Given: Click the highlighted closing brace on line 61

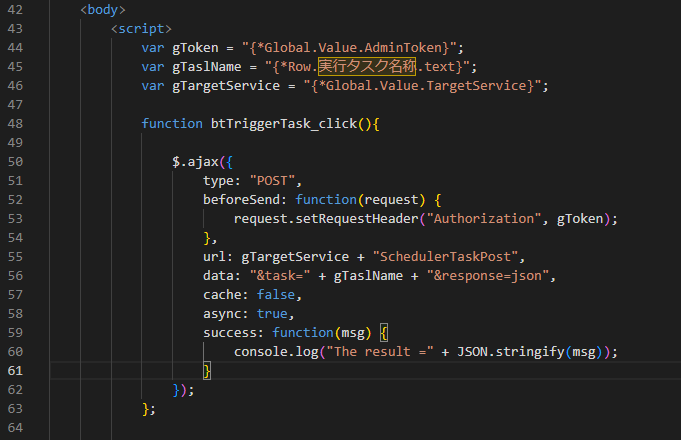Looking at the screenshot, I should click(x=207, y=371).
